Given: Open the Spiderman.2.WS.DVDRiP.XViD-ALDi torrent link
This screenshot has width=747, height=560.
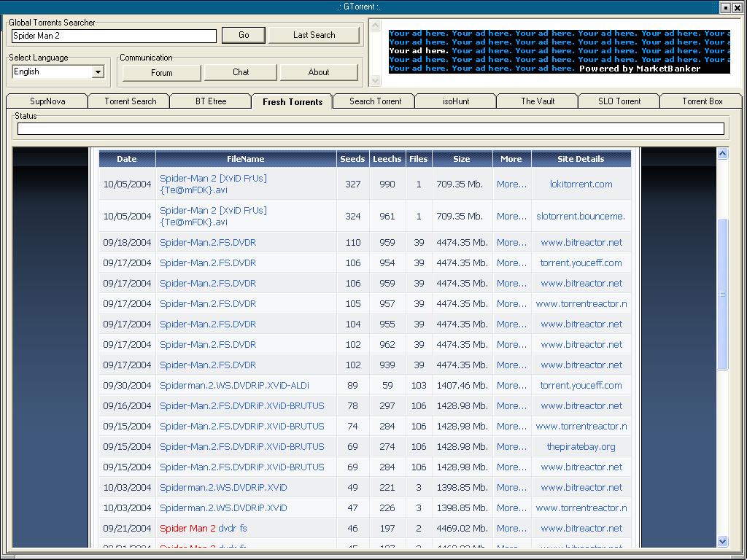Looking at the screenshot, I should point(234,385).
